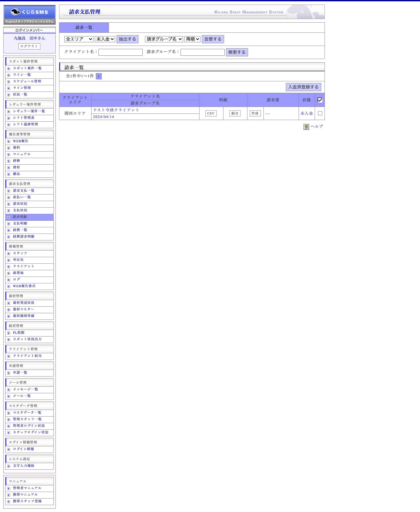Select the 請求一覧 tab
Screen dimensions: 420x512
[x=84, y=27]
